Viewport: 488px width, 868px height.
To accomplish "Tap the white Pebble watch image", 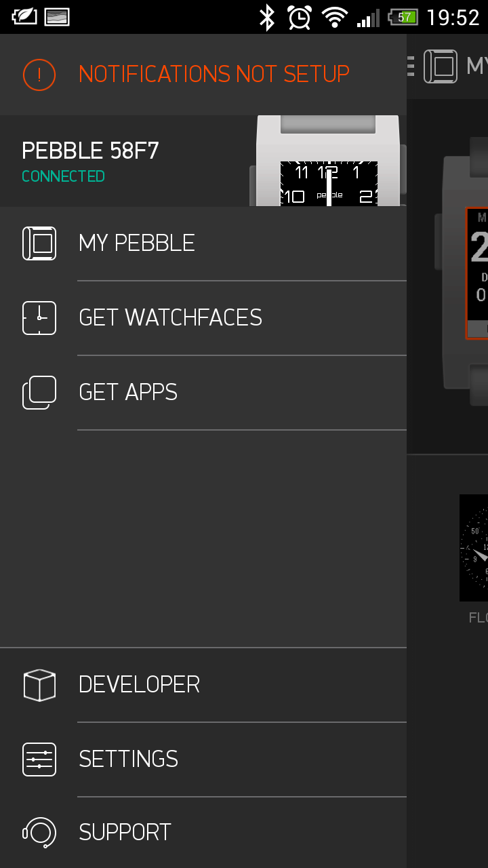I will (329, 161).
